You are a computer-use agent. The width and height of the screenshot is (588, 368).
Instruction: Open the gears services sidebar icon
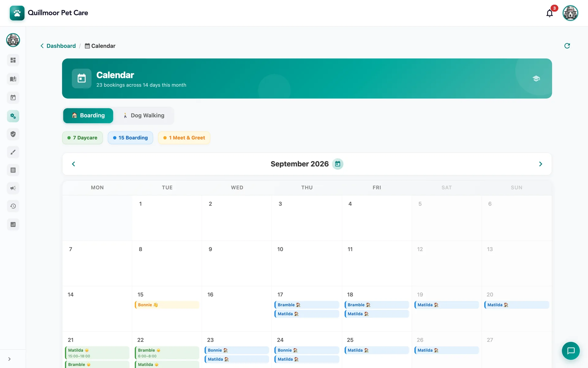13,116
